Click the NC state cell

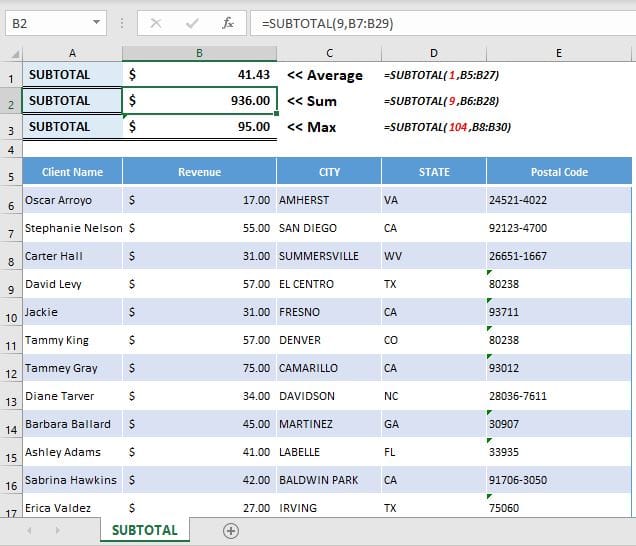(434, 396)
